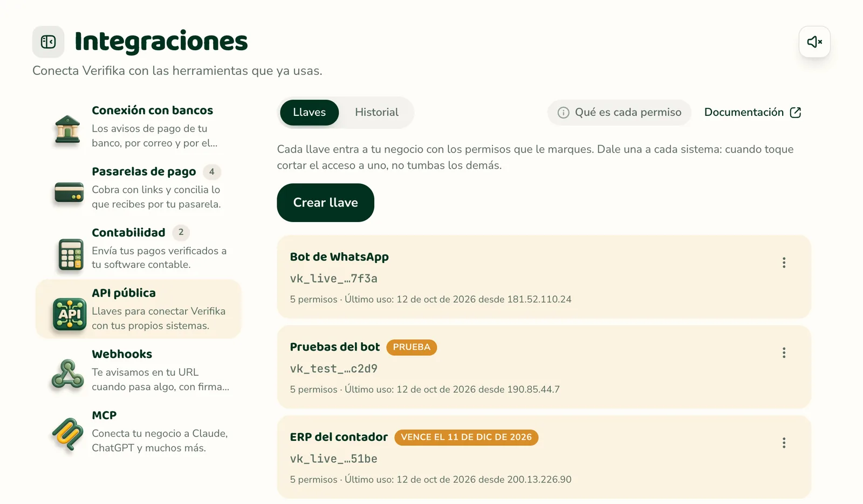Toggle the sidebar panel icon
The height and width of the screenshot is (504, 863).
point(48,42)
